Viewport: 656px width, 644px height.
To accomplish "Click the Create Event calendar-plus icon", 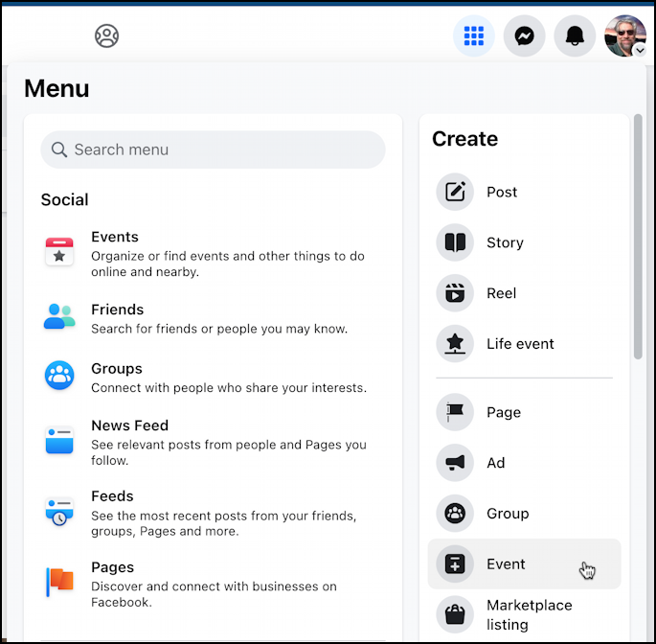I will coord(455,564).
